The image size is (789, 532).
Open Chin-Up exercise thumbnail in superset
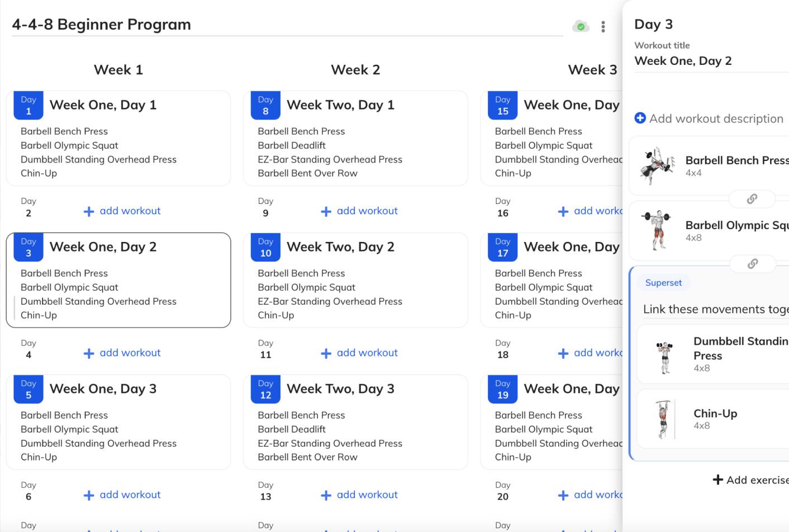pyautogui.click(x=663, y=419)
